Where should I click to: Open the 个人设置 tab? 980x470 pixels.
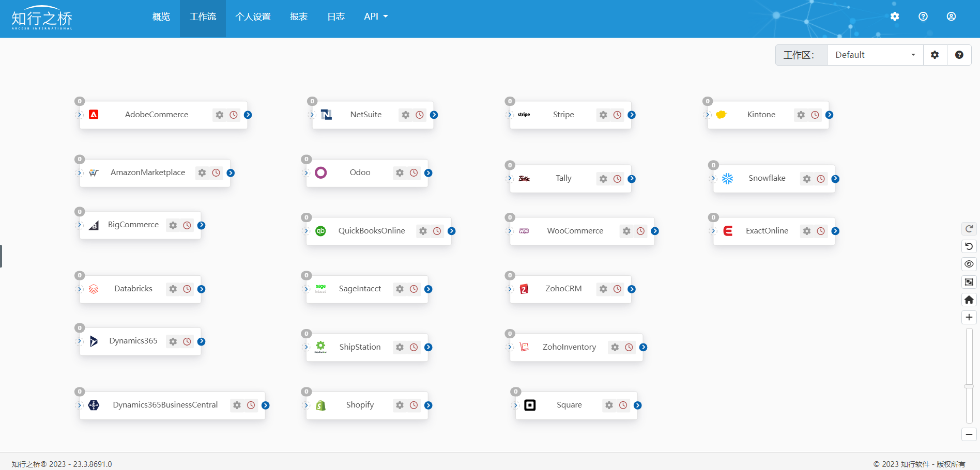tap(253, 17)
